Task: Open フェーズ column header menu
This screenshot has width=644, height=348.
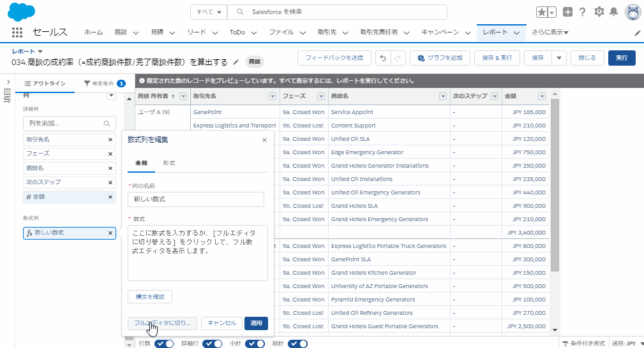Action: 321,96
